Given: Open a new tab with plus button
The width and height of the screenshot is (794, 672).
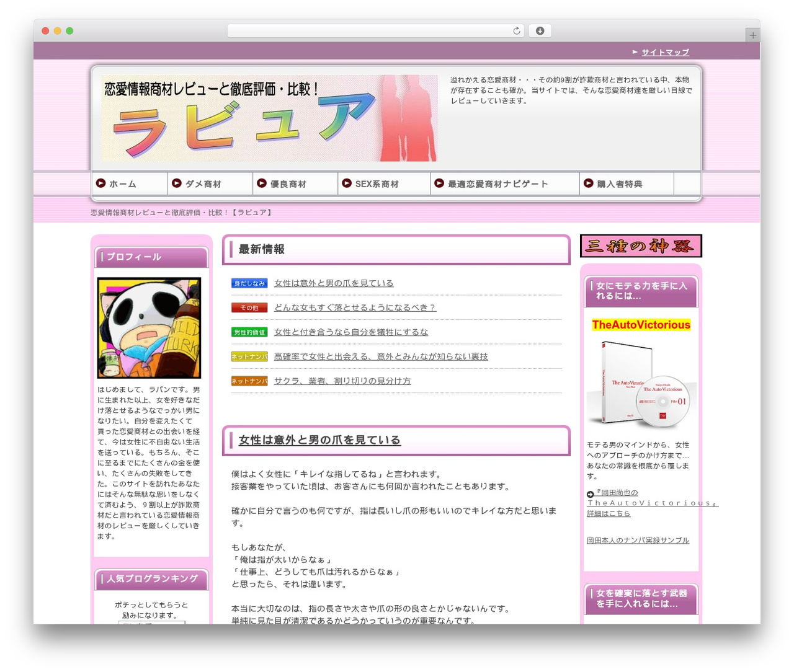Looking at the screenshot, I should click(752, 35).
